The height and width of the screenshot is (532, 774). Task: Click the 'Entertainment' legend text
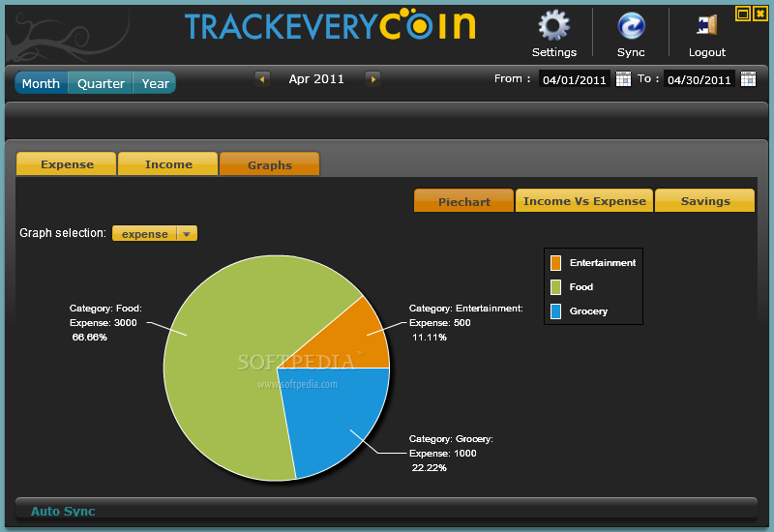[603, 262]
